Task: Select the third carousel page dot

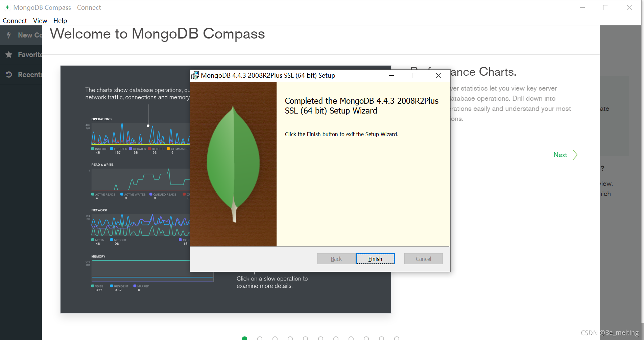Action: pos(275,338)
